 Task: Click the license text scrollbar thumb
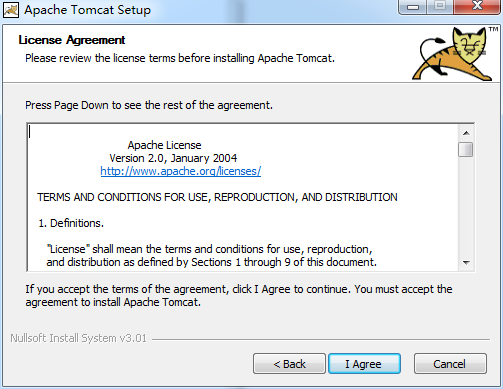[466, 149]
